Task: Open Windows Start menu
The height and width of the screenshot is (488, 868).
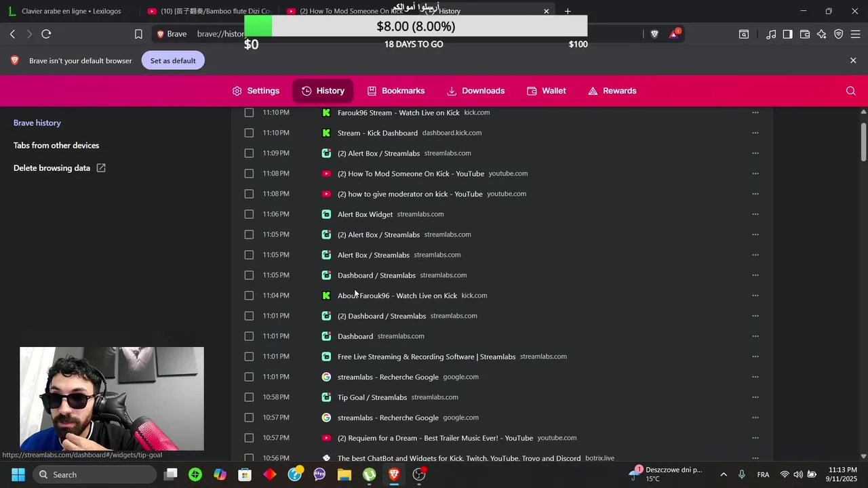Action: 18,474
